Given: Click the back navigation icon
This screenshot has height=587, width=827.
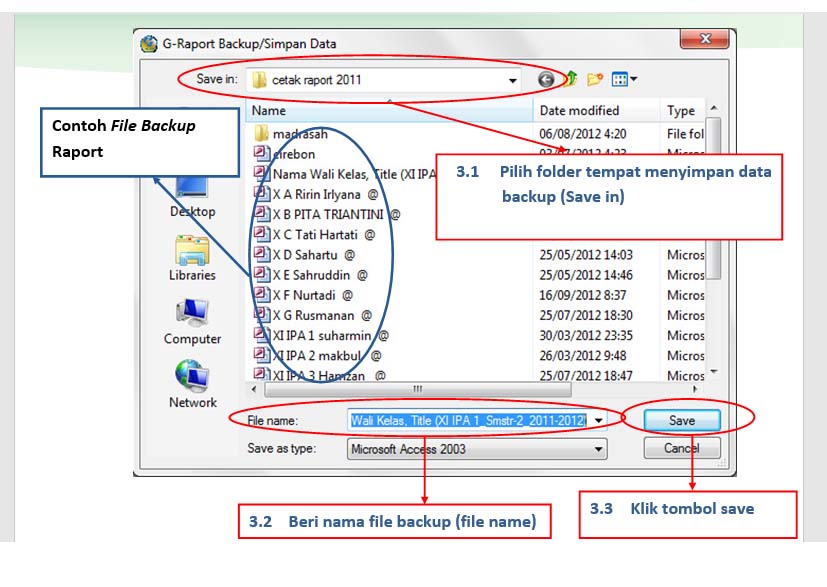Looking at the screenshot, I should click(x=546, y=78).
